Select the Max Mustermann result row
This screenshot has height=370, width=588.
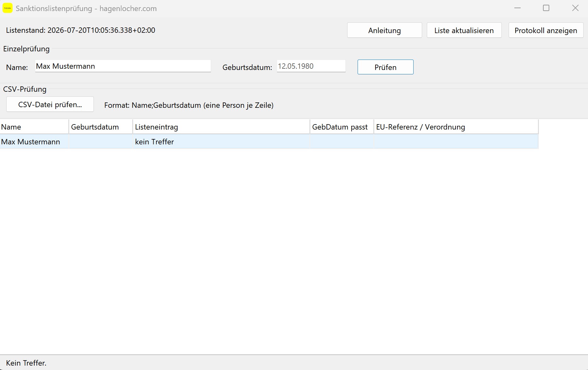pyautogui.click(x=269, y=142)
